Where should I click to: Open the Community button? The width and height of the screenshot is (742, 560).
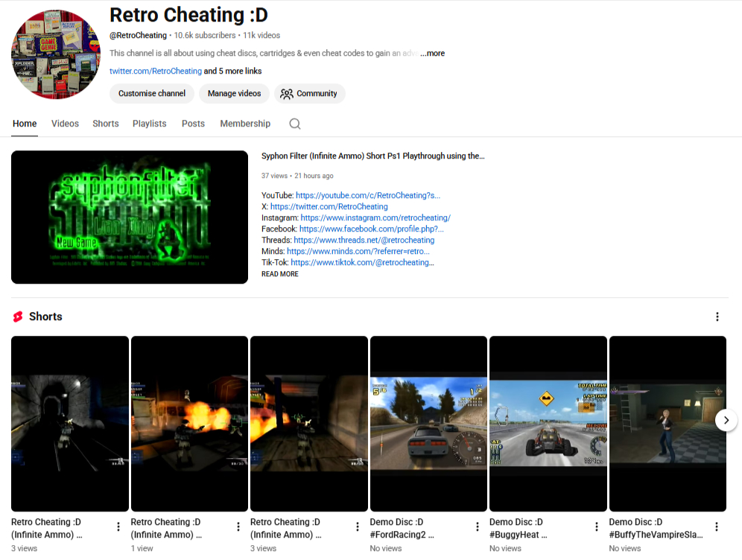coord(309,93)
